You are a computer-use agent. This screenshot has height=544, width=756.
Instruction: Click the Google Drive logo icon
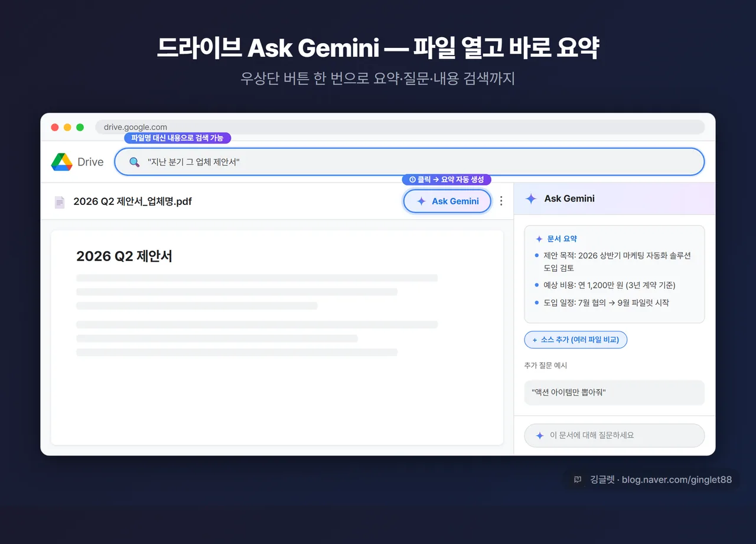click(61, 162)
